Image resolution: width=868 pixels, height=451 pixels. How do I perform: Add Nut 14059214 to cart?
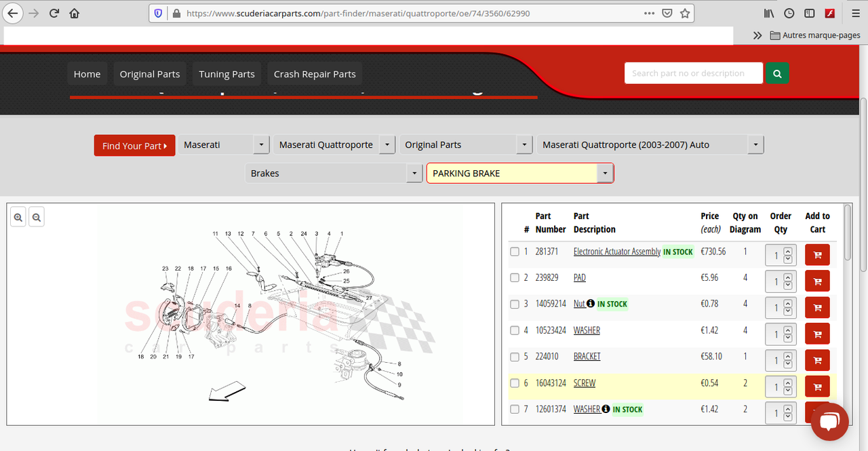[817, 308]
